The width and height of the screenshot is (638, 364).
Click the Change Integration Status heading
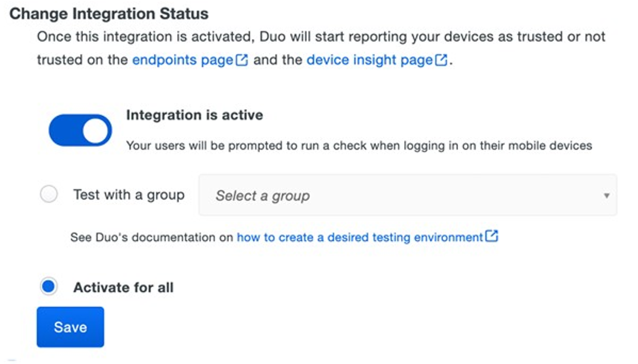tap(109, 13)
